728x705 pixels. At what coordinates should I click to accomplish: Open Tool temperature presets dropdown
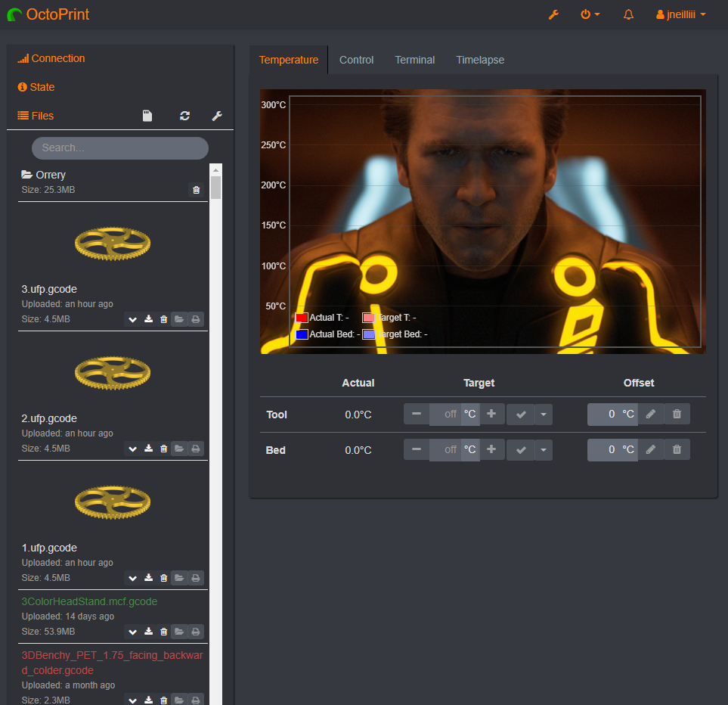[544, 415]
